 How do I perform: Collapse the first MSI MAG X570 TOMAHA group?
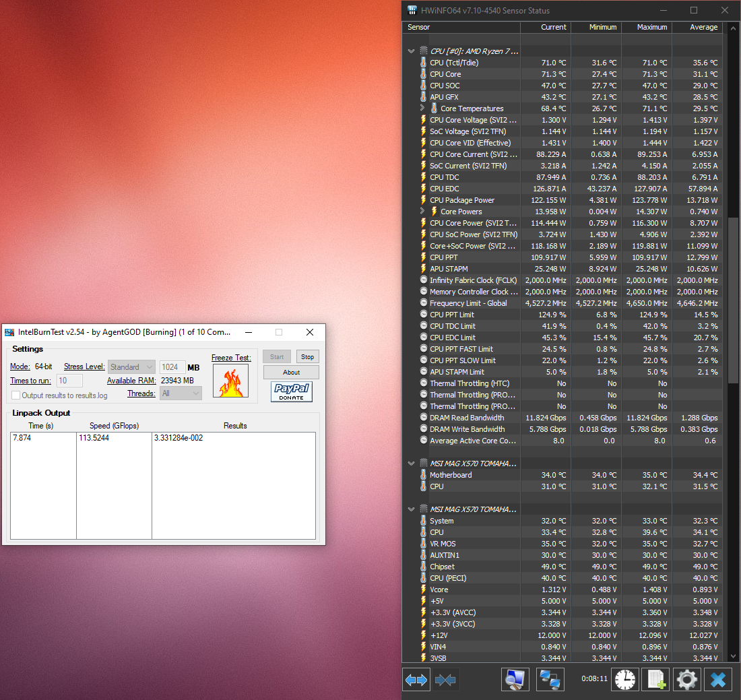tap(411, 464)
